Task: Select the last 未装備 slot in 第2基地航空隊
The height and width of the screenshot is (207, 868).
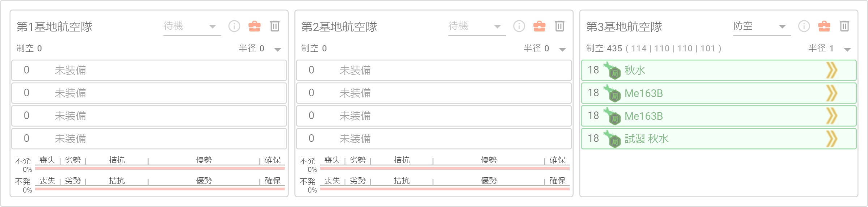Action: (434, 139)
